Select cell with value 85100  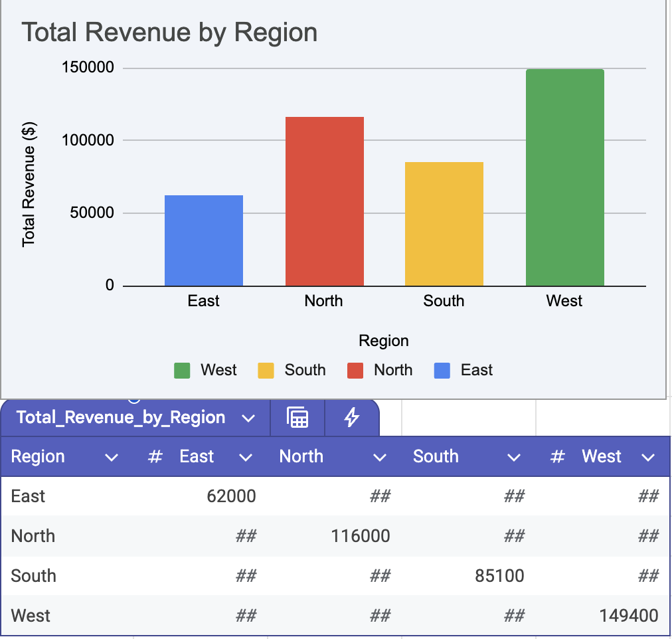point(469,576)
